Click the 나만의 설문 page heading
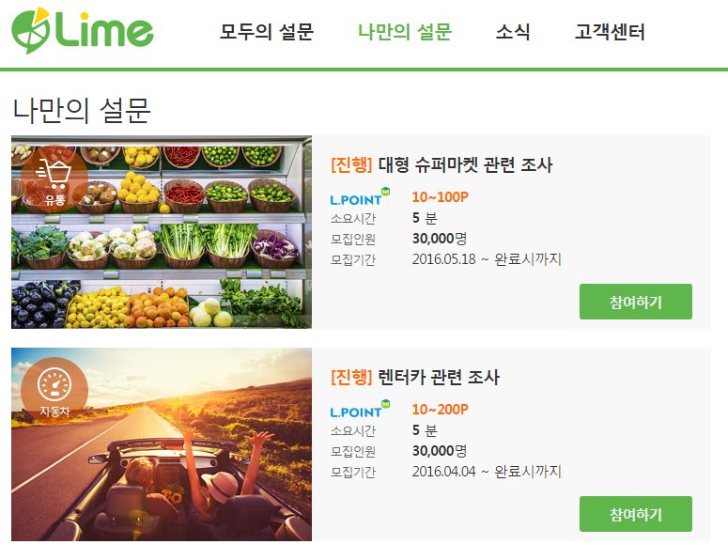This screenshot has height=560, width=728. 81,111
